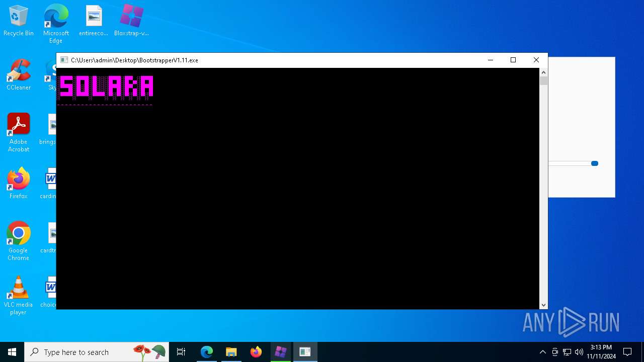Select the cardin... Word document on desktop
The image size is (644, 362).
point(49,184)
